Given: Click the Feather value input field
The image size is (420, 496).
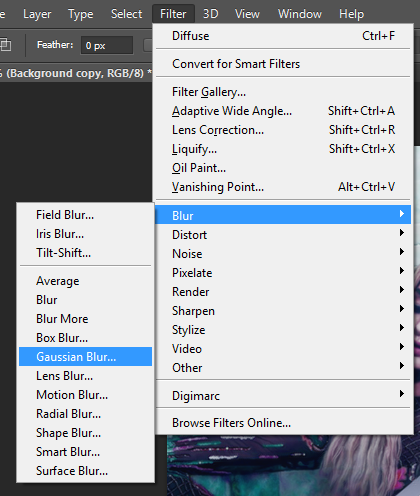Looking at the screenshot, I should click(x=107, y=45).
